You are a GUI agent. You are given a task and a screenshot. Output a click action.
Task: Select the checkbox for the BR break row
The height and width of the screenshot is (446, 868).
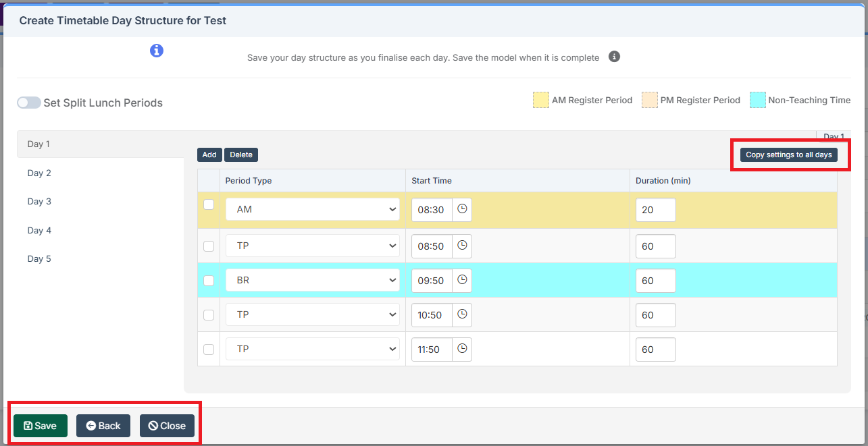pyautogui.click(x=209, y=280)
